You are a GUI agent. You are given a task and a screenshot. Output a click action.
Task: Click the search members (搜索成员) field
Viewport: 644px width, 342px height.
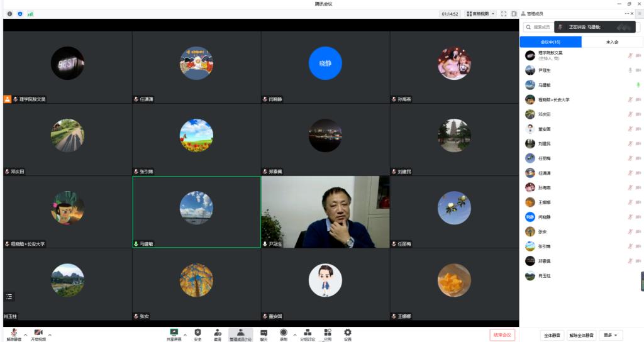[x=542, y=27]
